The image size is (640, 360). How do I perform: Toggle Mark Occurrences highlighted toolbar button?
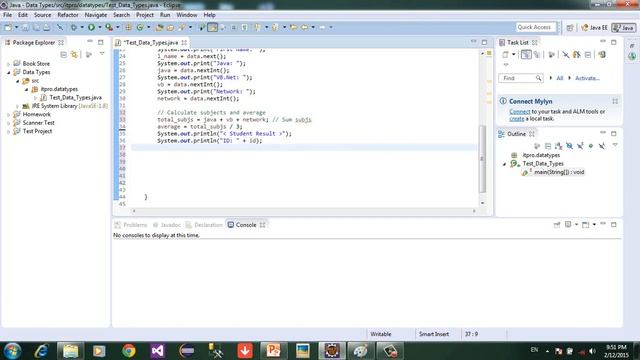[x=213, y=27]
